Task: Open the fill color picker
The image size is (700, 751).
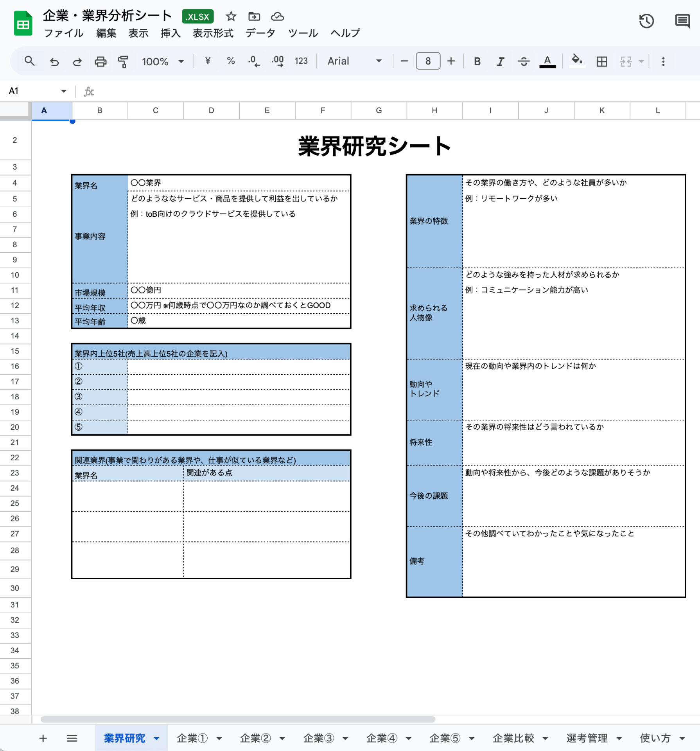Action: click(x=577, y=61)
